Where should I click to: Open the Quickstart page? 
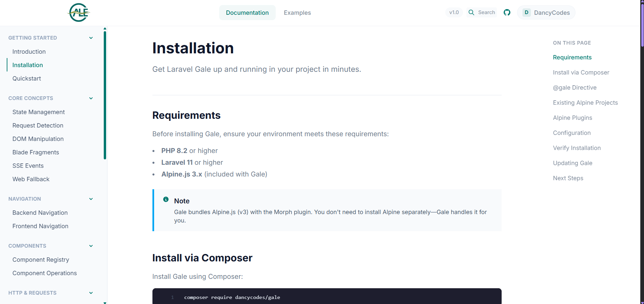27,79
